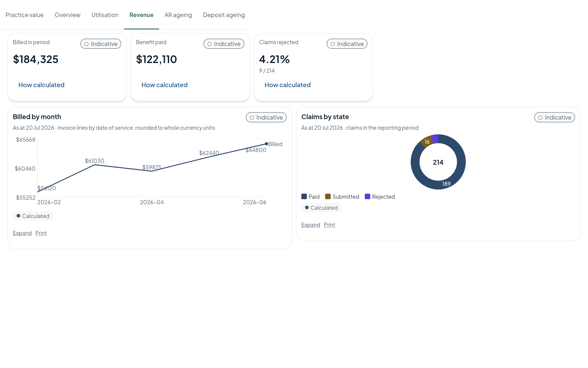This screenshot has width=588, height=368.
Task: Open the Deposit ageing tab
Action: pos(224,15)
